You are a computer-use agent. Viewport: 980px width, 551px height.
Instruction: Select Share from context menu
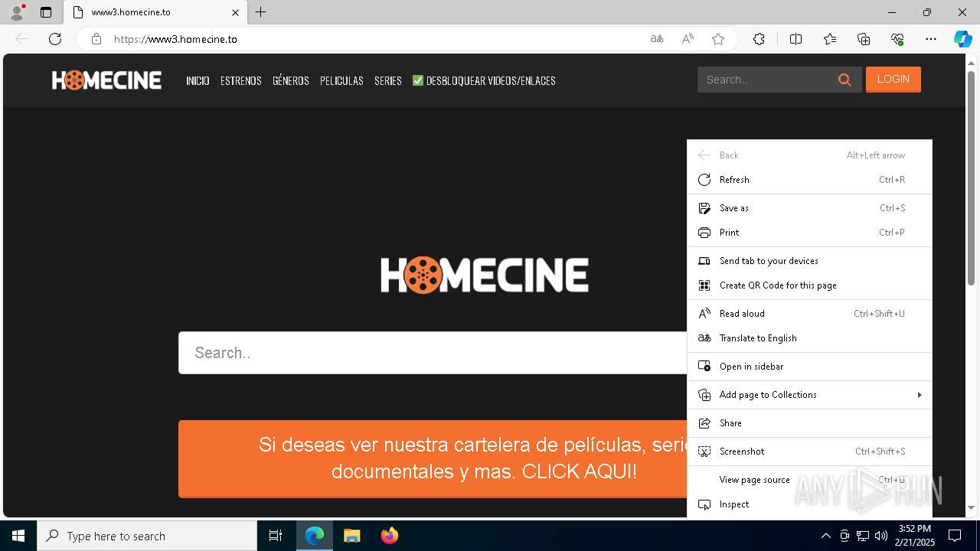(x=809, y=423)
